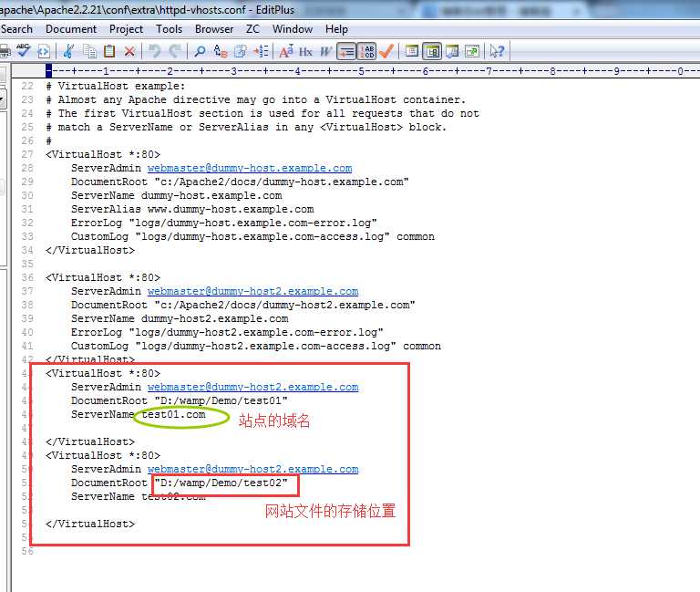Click the Paste clipboard icon
The height and width of the screenshot is (592, 700).
(x=109, y=51)
